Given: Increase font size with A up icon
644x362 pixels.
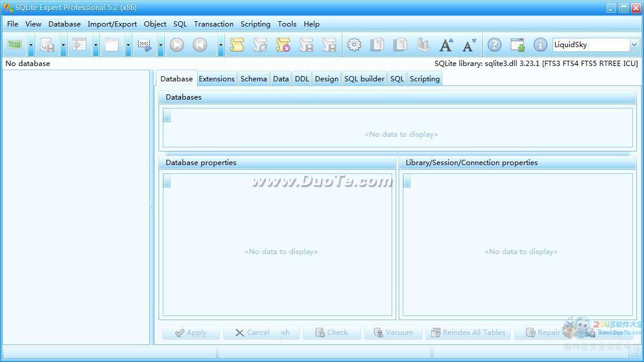Looking at the screenshot, I should pos(446,45).
